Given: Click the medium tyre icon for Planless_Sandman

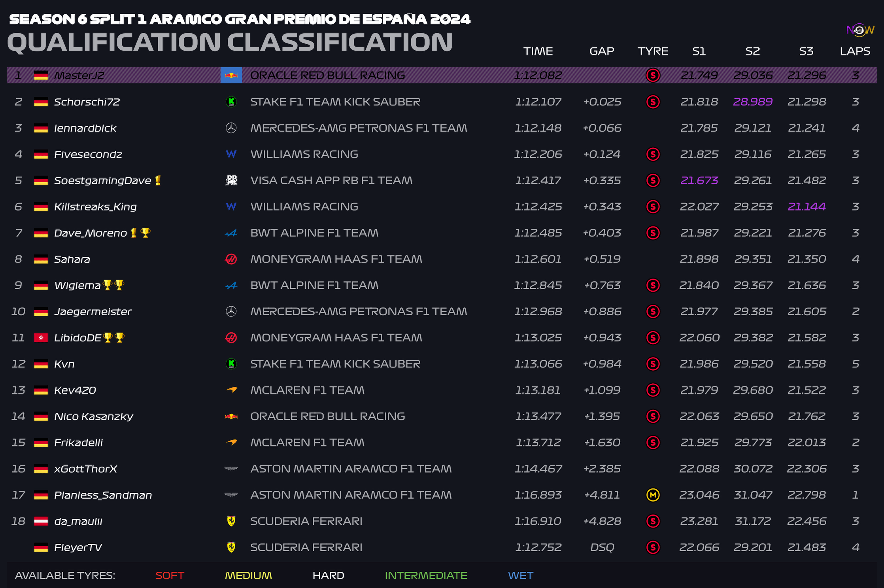Looking at the screenshot, I should point(653,495).
